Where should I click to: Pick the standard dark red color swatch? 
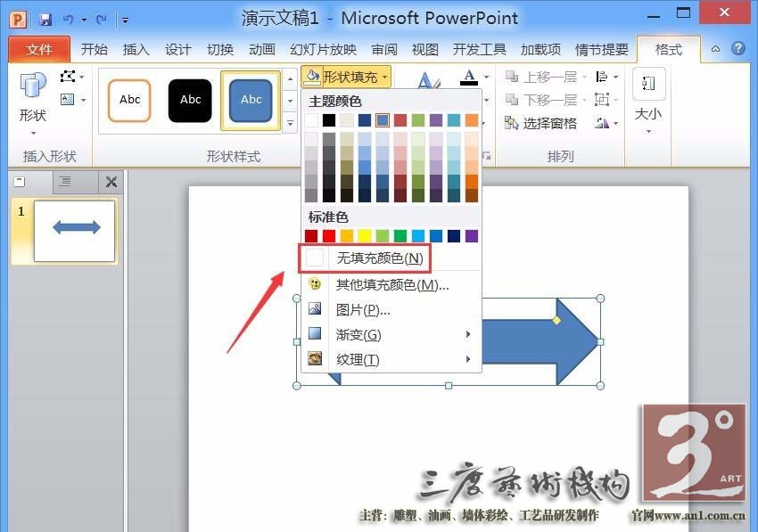click(311, 236)
